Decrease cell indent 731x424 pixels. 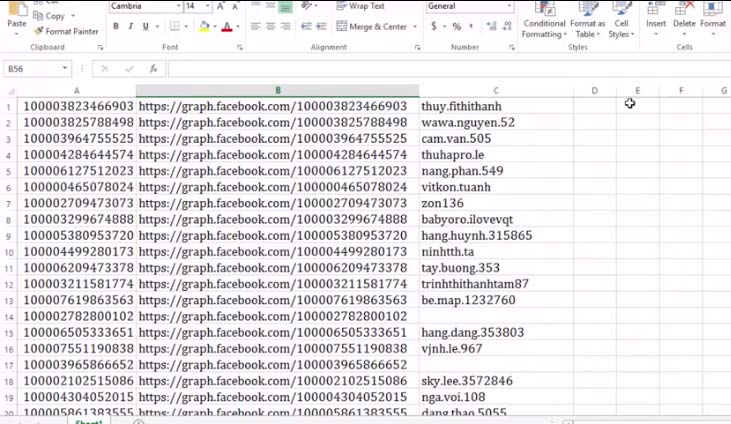pos(306,27)
